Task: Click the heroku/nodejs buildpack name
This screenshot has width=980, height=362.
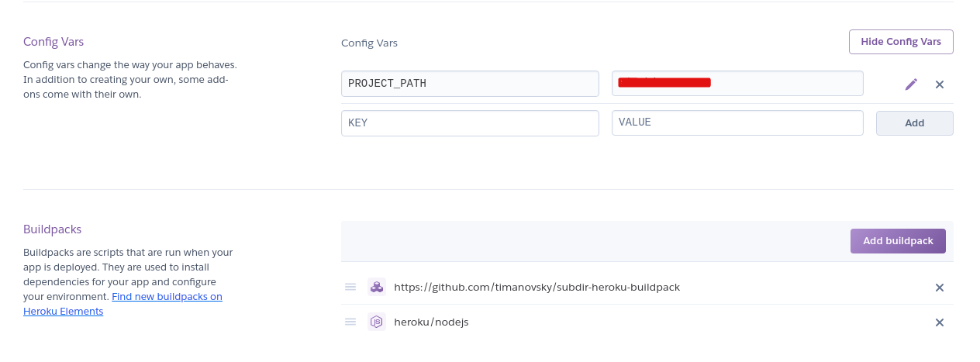Action: click(431, 322)
